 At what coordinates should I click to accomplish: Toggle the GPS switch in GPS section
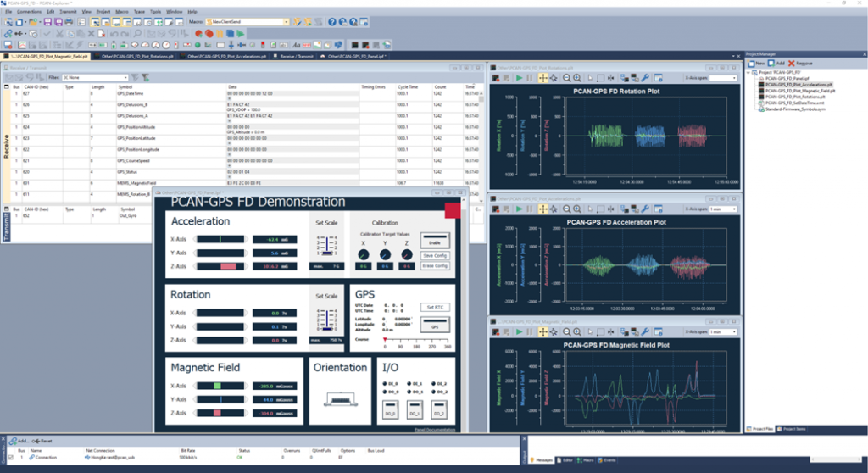[x=435, y=324]
